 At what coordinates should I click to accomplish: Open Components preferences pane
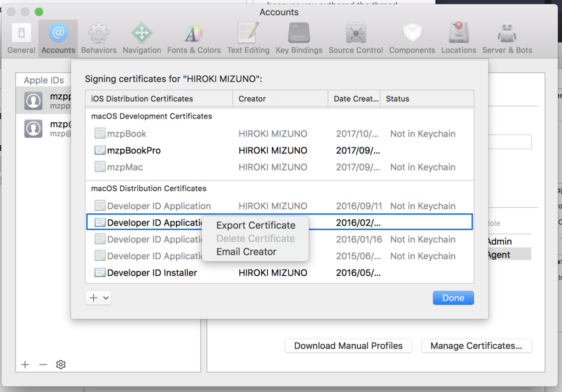coord(412,39)
